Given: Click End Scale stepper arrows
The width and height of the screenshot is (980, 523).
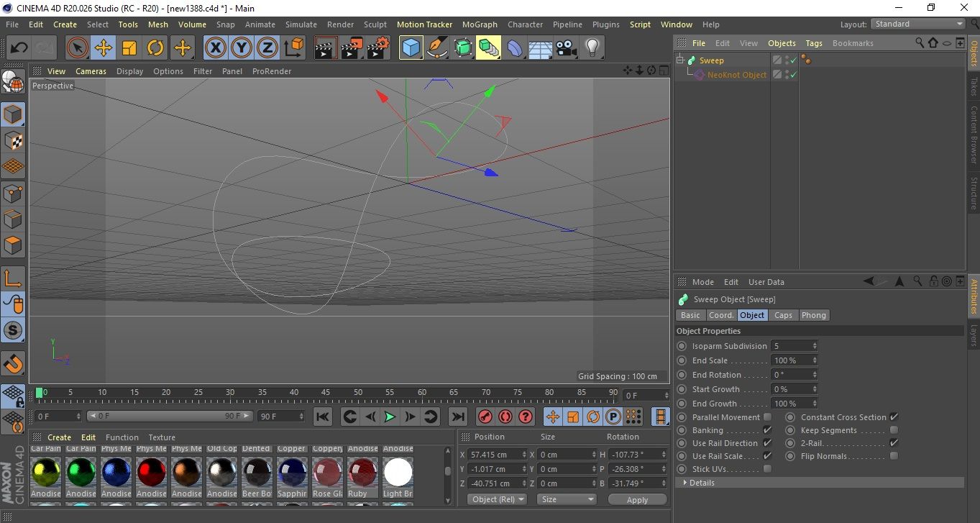Looking at the screenshot, I should (814, 360).
